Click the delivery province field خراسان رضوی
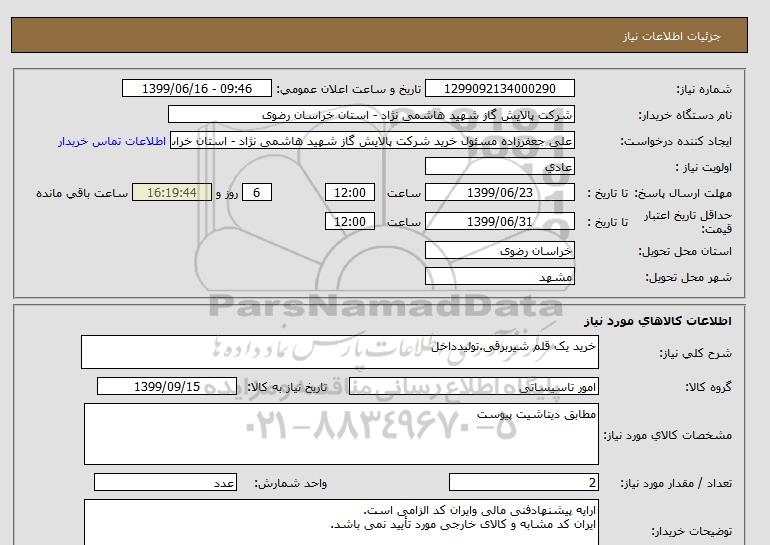This screenshot has height=545, width=770. 499,250
